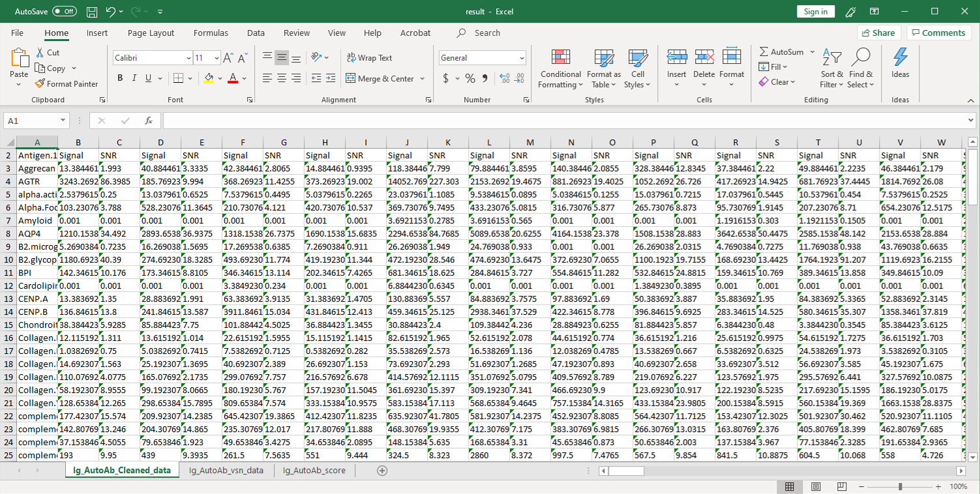Screen dimensions: 980x494
Task: Click the Share button
Action: [x=878, y=33]
